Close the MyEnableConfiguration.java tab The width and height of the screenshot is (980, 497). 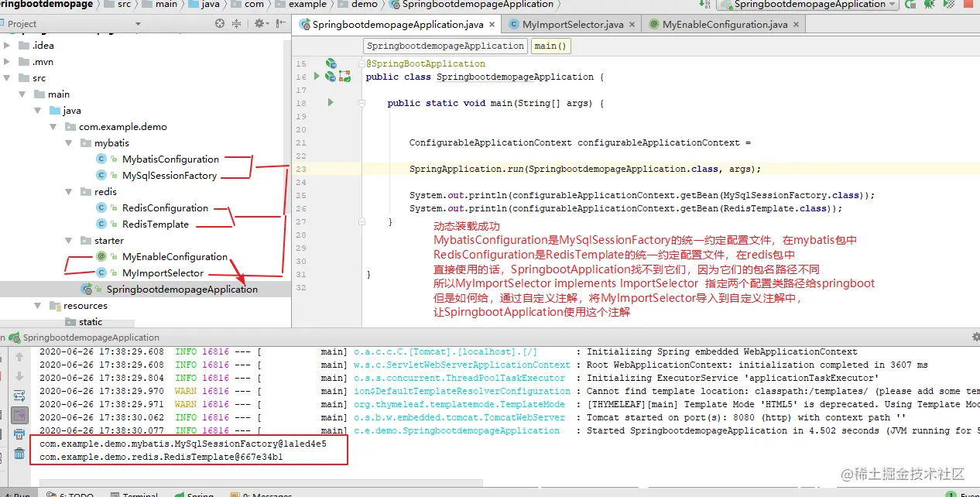[x=797, y=25]
